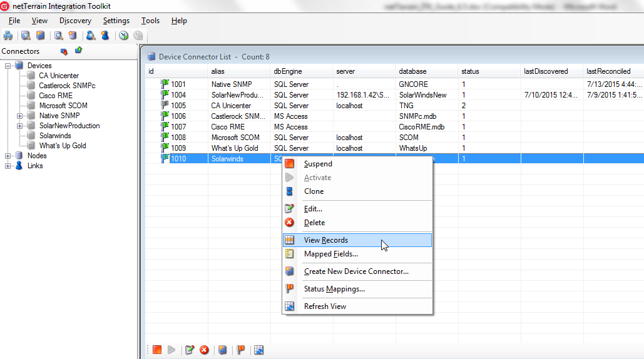Expand the Links tree node
Screen dimensions: 644x359
click(8, 166)
